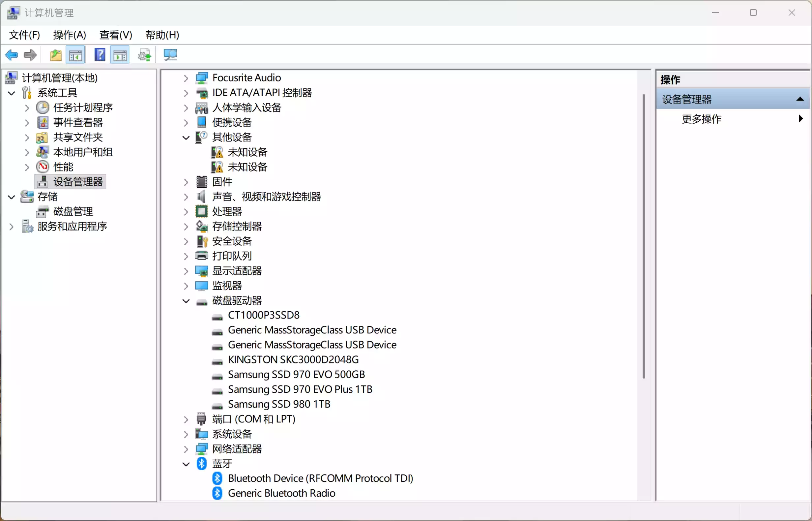The width and height of the screenshot is (812, 521).
Task: Select the first 未知设备 warning item
Action: (247, 152)
